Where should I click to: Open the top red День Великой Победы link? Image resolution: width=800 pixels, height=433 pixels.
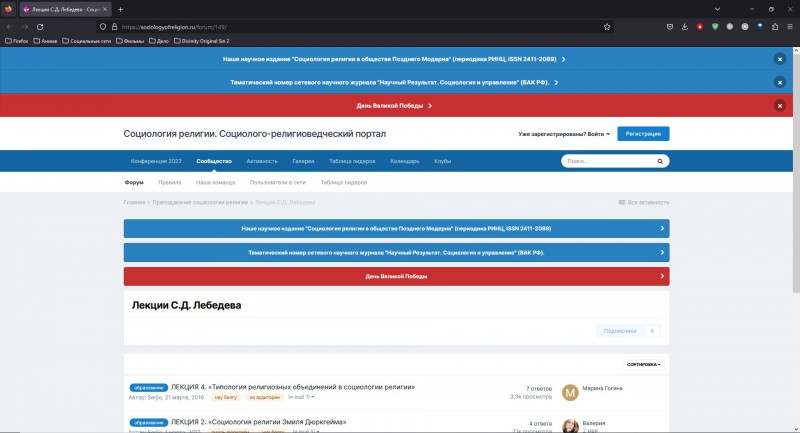394,106
